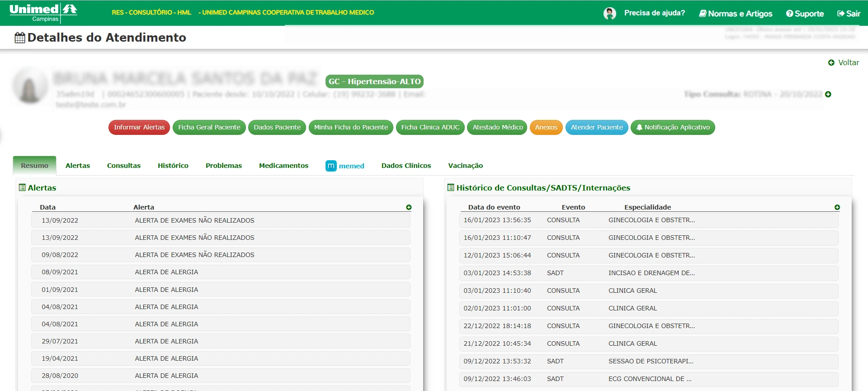The height and width of the screenshot is (391, 868).
Task: Open the help assistant avatar icon
Action: [x=609, y=13]
